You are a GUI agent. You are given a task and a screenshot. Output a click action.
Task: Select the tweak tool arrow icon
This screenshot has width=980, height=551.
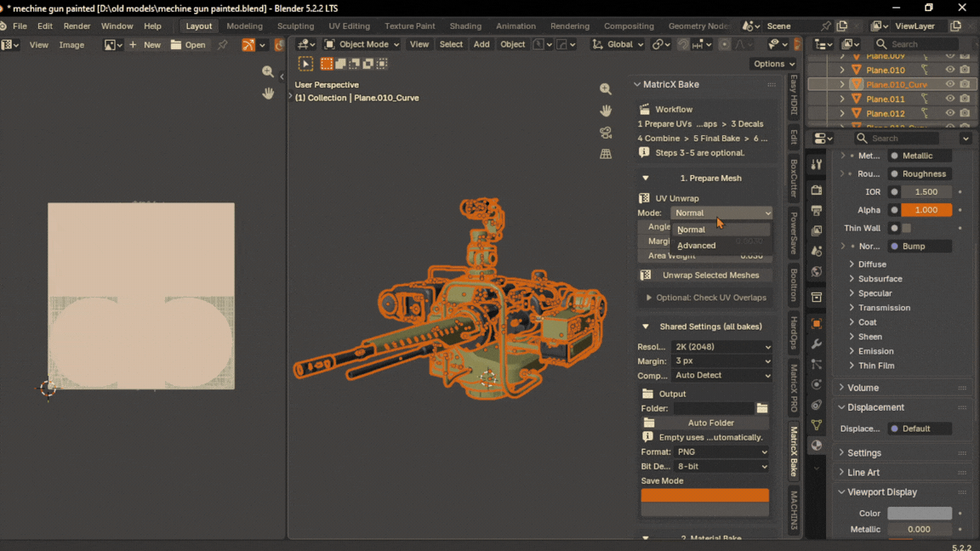[x=305, y=64]
